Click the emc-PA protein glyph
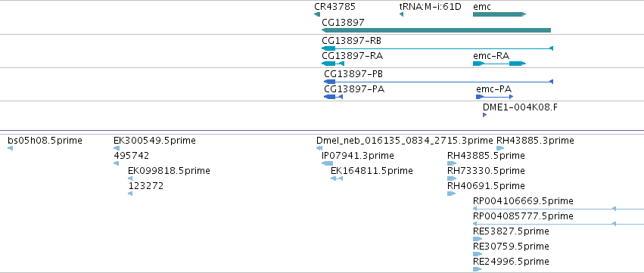644x273 pixels. [x=494, y=97]
